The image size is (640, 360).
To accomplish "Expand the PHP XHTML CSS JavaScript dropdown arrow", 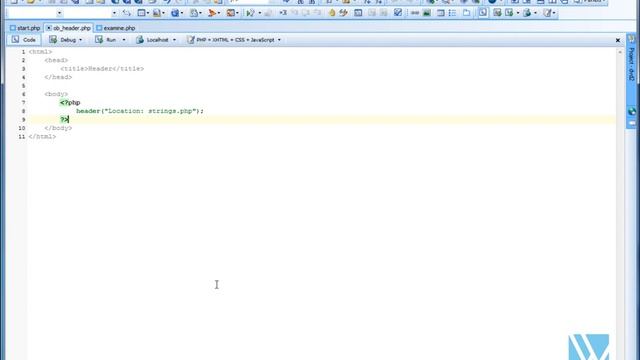I will pyautogui.click(x=279, y=40).
